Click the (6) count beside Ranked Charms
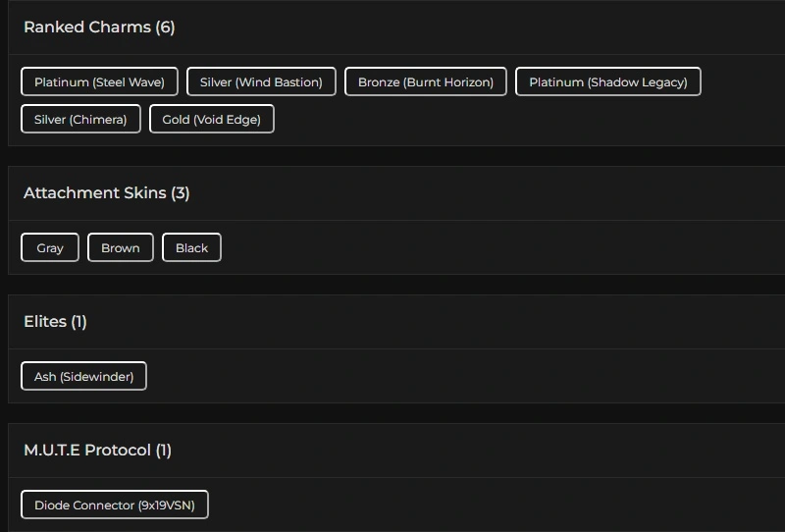This screenshot has width=785, height=532. point(165,27)
